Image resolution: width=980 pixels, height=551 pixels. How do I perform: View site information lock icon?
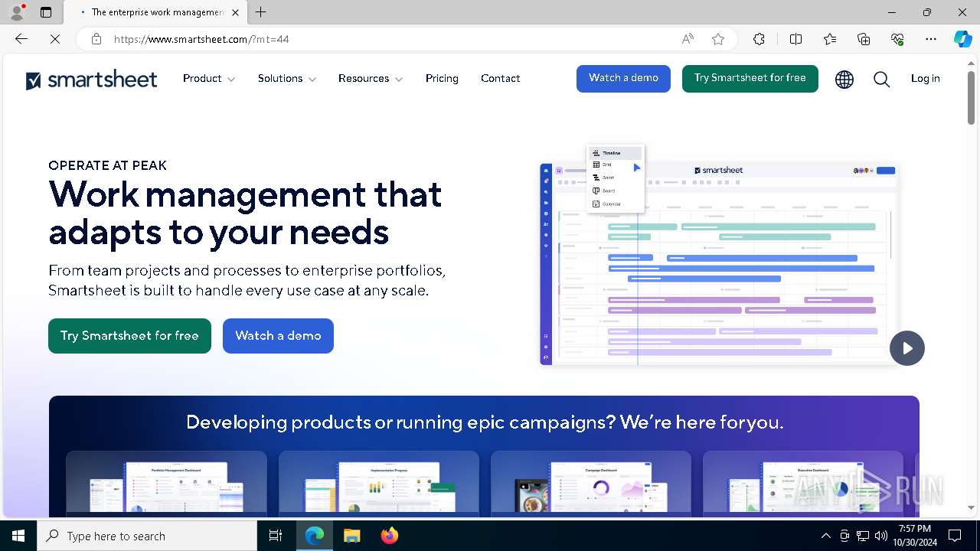[96, 39]
